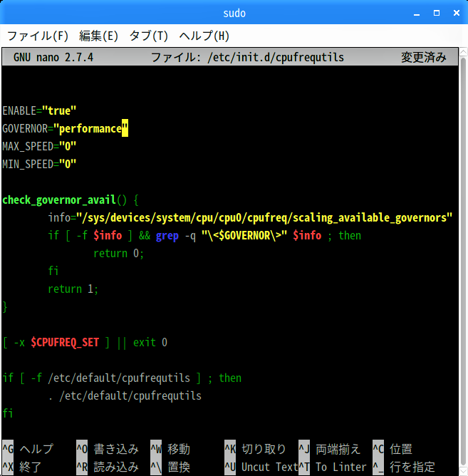Click the ^J 両端揃え shortcut
Image resolution: width=468 pixels, height=476 pixels.
click(x=329, y=449)
